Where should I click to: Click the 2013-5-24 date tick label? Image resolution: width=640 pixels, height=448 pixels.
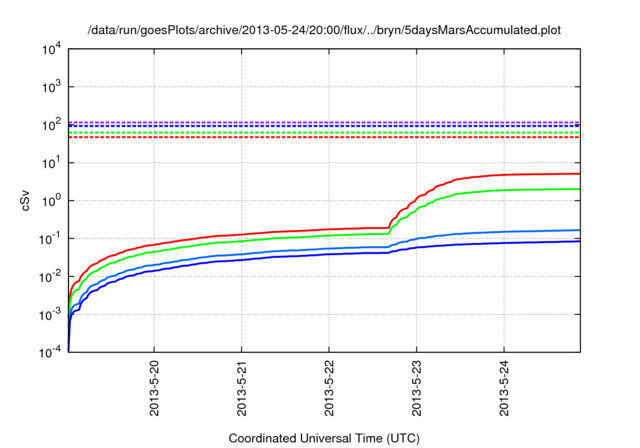[504, 388]
